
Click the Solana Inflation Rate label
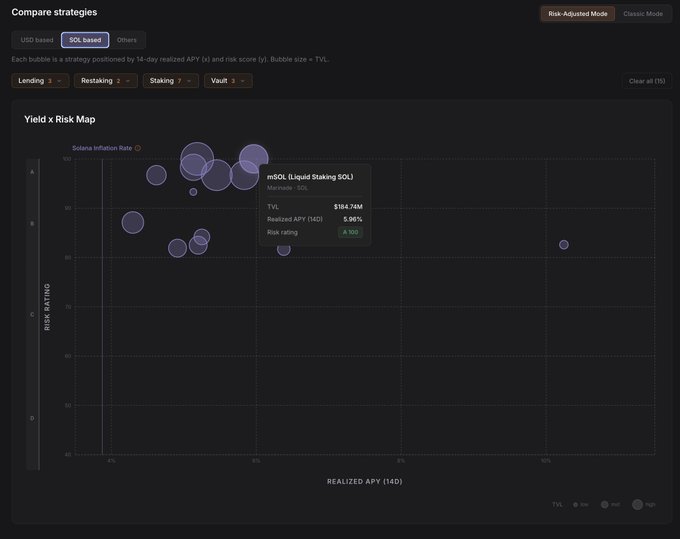click(102, 148)
